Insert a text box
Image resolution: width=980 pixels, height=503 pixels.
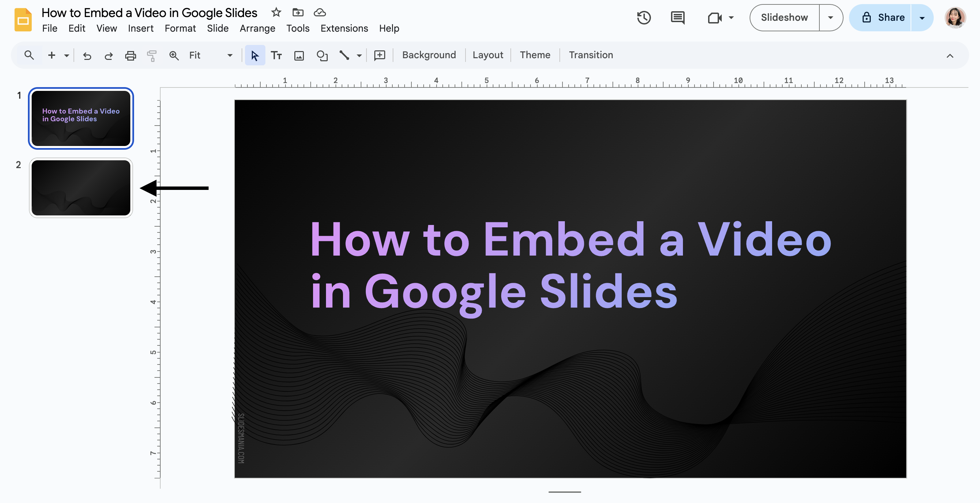pos(276,55)
